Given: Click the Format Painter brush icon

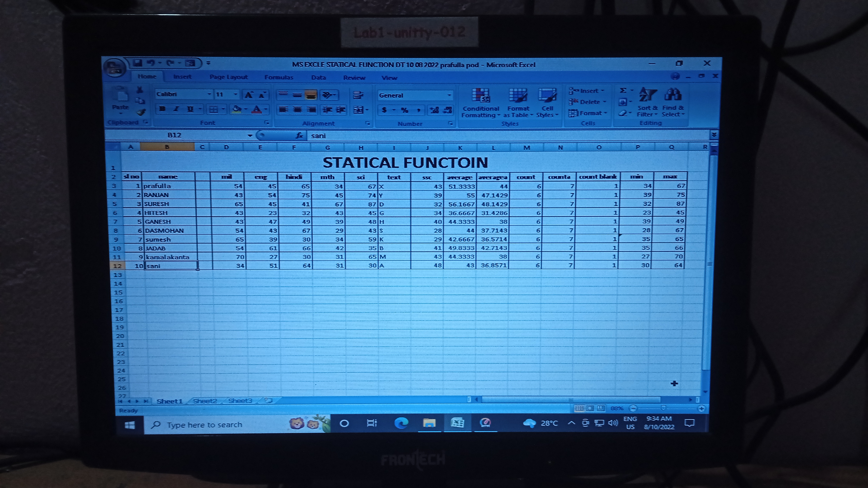Looking at the screenshot, I should click(x=141, y=112).
